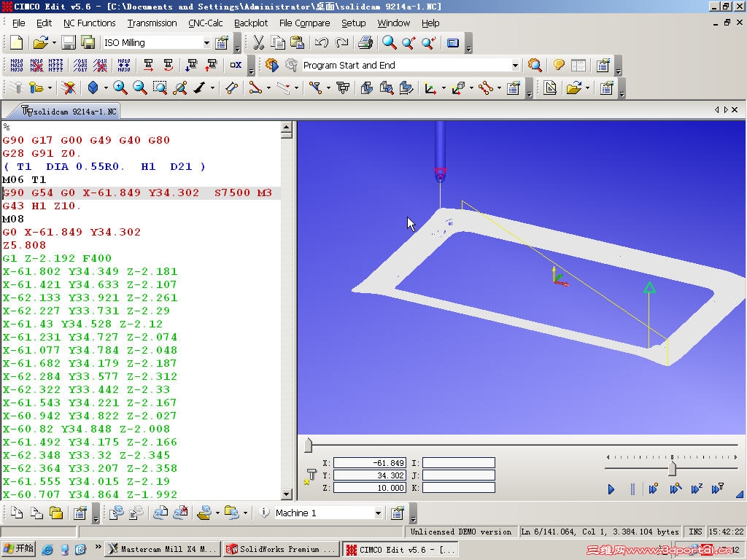This screenshot has height=560, width=747.
Task: Start the backplot simulation playback
Action: tap(611, 489)
